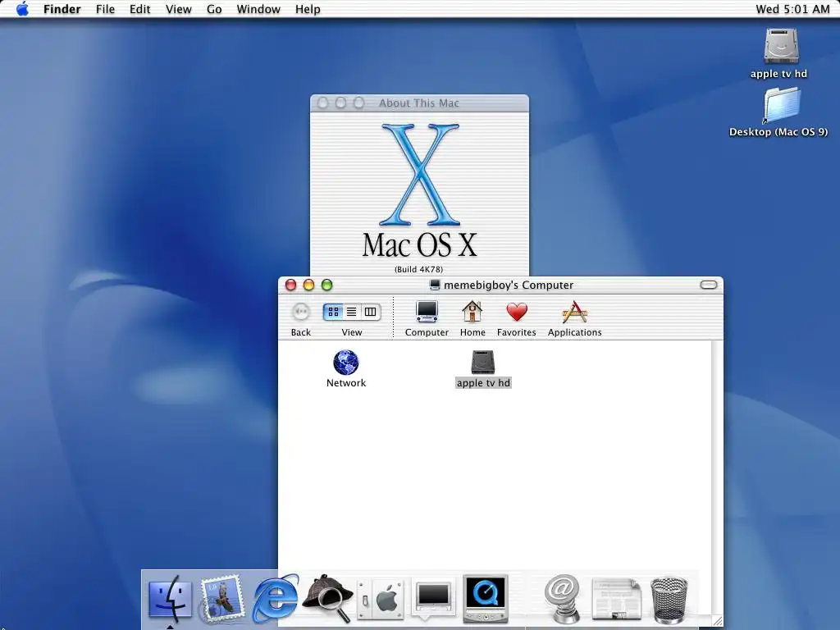The height and width of the screenshot is (630, 840).
Task: Launch QuickTime Player from the Dock
Action: tap(486, 598)
